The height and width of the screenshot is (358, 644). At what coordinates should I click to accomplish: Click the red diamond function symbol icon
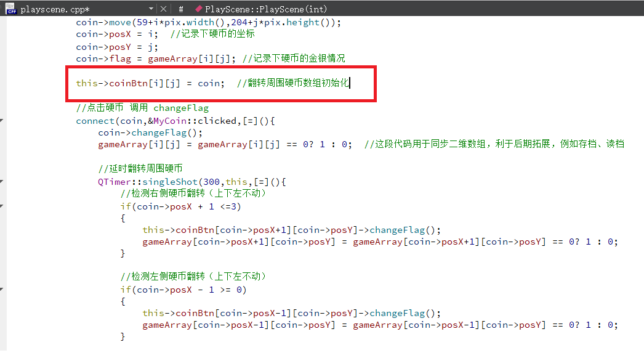tap(199, 9)
